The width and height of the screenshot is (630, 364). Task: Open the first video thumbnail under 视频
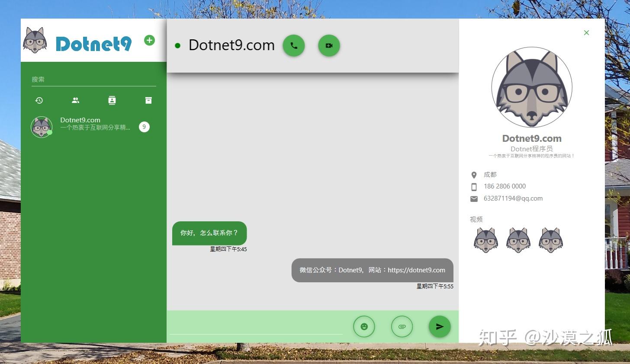485,240
